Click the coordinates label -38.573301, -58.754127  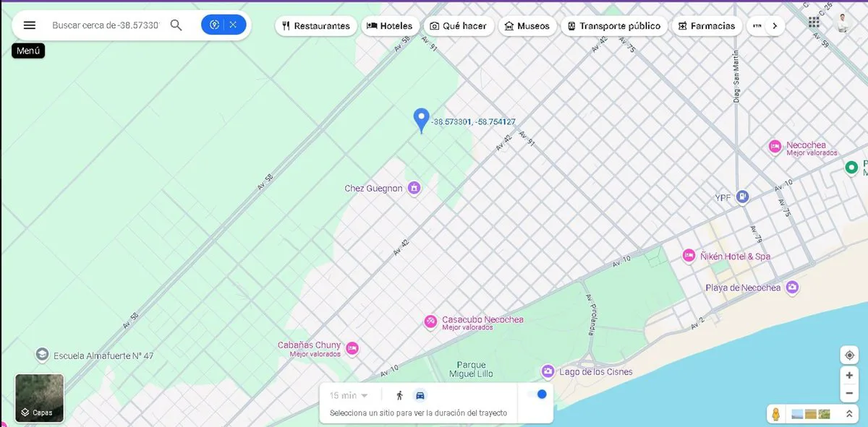tap(473, 122)
